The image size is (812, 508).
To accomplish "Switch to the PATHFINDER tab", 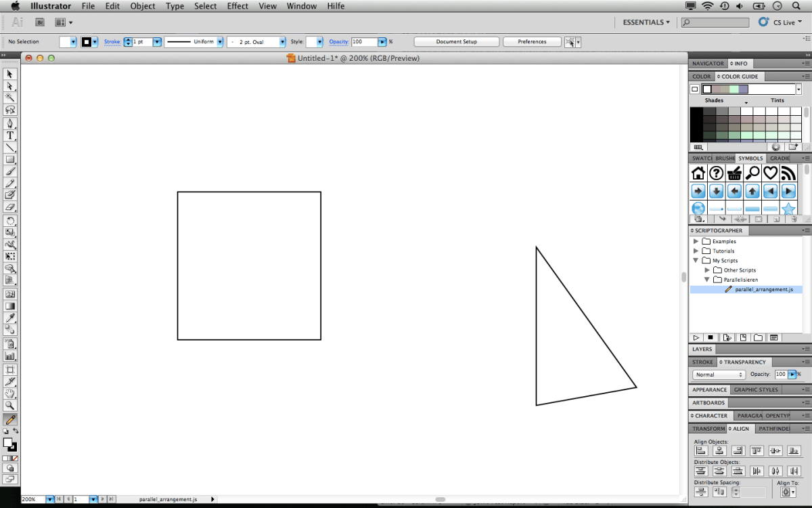I will coord(773,429).
